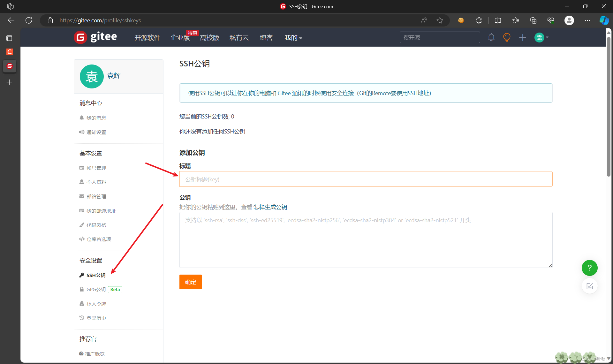
Task: Open Edge split screen icon
Action: click(498, 20)
